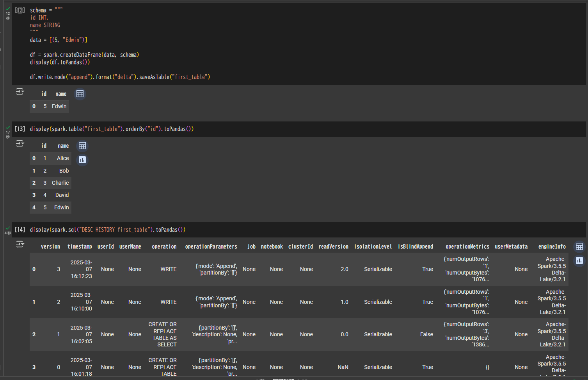This screenshot has height=380, width=588.
Task: Click the readVersion value '0.0'
Action: click(345, 335)
